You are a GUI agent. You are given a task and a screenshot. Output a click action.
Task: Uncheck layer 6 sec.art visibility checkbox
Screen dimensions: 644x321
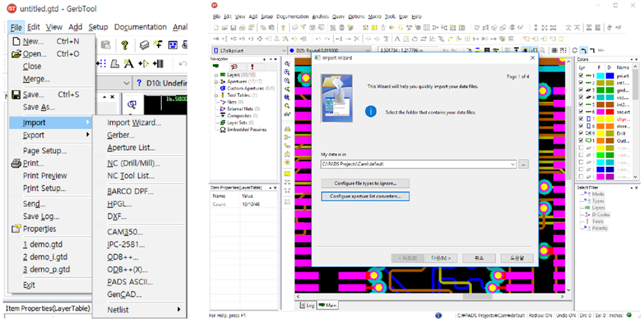point(581,112)
